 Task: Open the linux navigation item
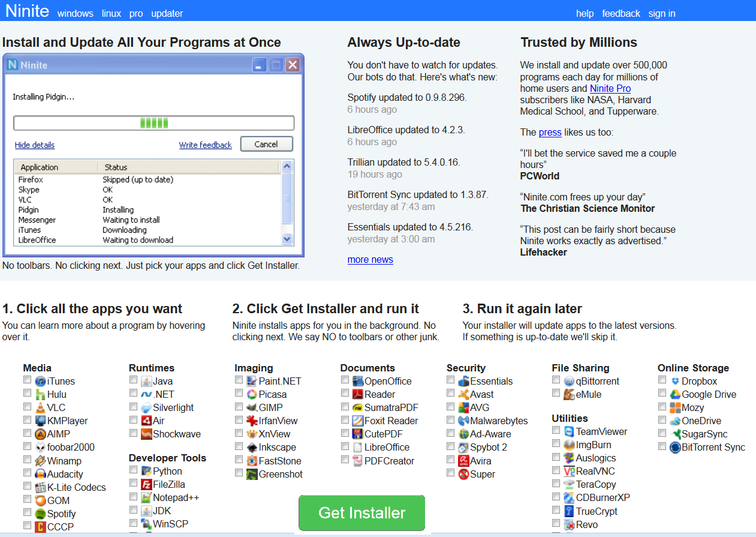coord(112,13)
